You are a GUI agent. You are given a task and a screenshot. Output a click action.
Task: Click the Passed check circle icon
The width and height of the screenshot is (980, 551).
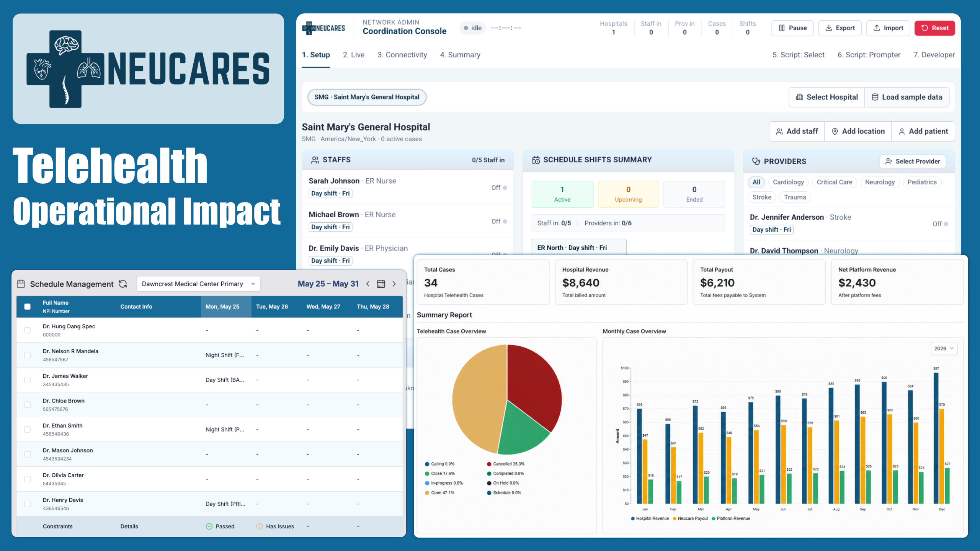[209, 527]
